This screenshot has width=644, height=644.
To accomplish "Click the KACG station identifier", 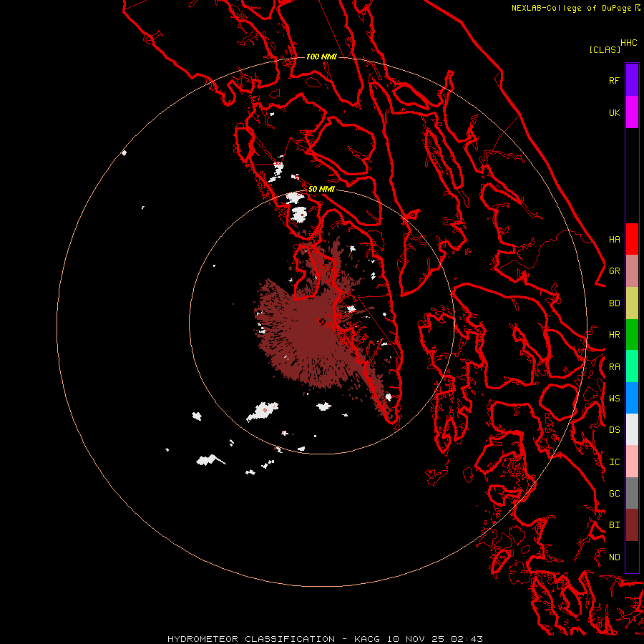I will [x=368, y=639].
